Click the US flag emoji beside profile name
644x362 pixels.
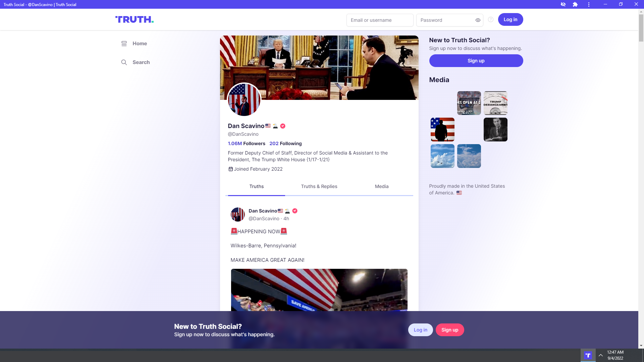click(268, 126)
